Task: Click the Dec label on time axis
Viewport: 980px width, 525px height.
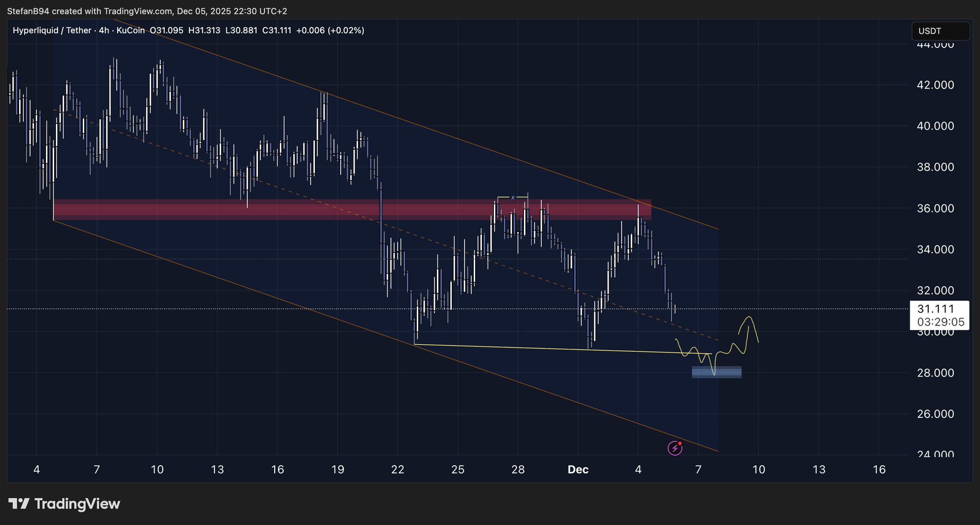Action: [x=578, y=469]
